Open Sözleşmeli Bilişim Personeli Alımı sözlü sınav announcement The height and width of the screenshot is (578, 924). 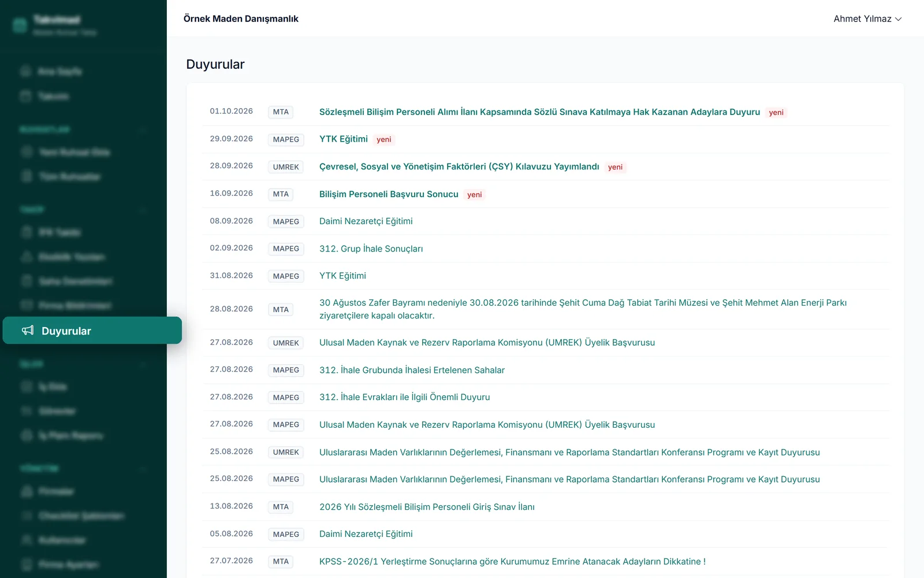click(539, 112)
